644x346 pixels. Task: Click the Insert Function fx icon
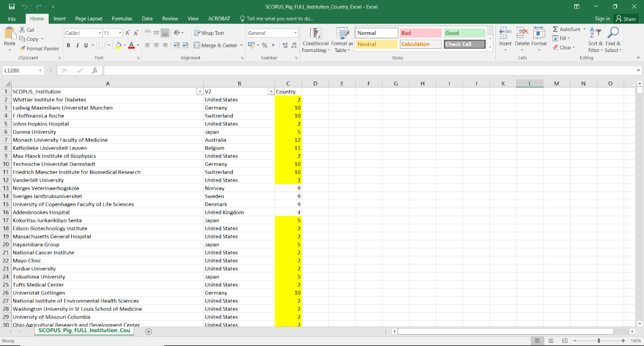click(x=94, y=70)
